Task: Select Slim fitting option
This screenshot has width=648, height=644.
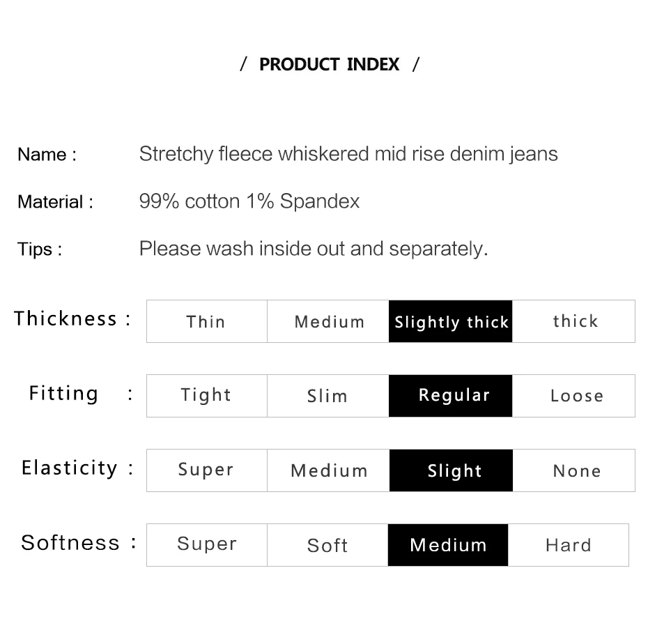Action: 328,396
